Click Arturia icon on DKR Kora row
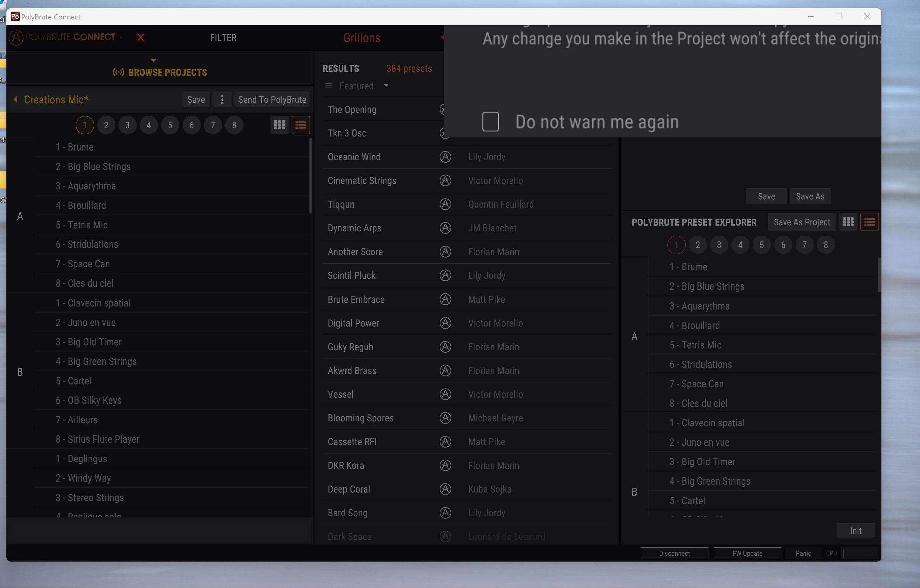The width and height of the screenshot is (920, 588). 445,465
